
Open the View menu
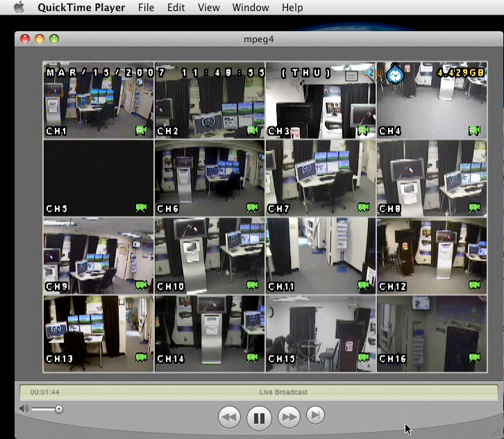tap(208, 8)
